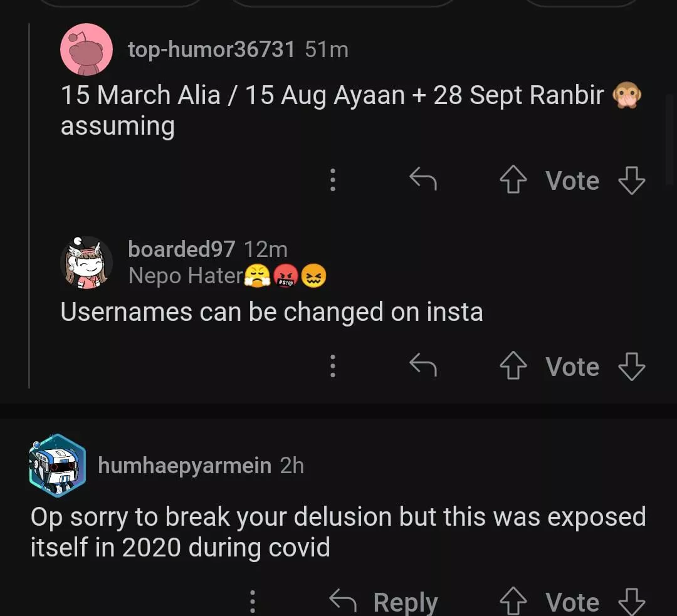
Task: Open top-humor36731's profile avatar
Action: 87,50
